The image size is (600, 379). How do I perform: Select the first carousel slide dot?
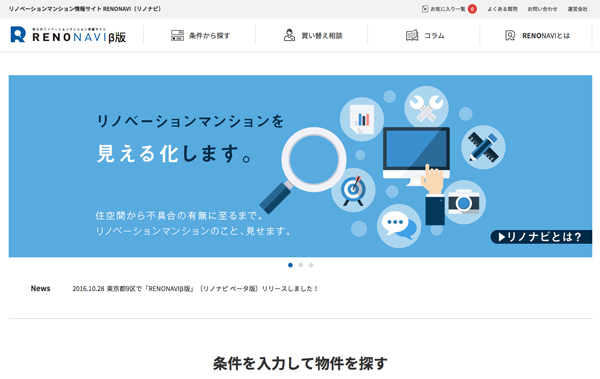(290, 265)
